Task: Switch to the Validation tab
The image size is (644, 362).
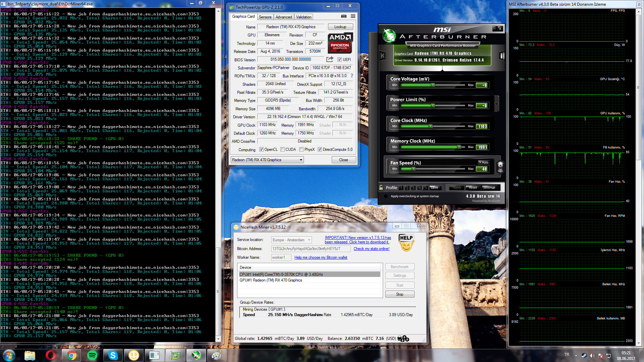Action: (304, 17)
